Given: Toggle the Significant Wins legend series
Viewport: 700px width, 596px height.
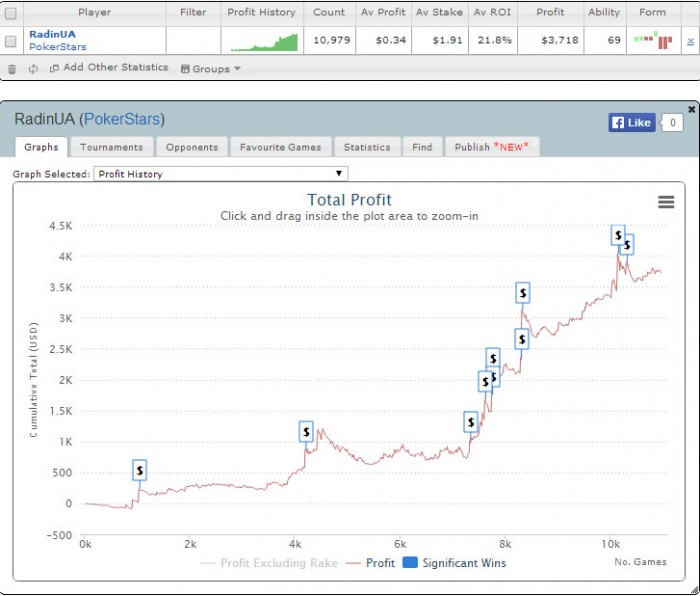Looking at the screenshot, I should (x=454, y=563).
